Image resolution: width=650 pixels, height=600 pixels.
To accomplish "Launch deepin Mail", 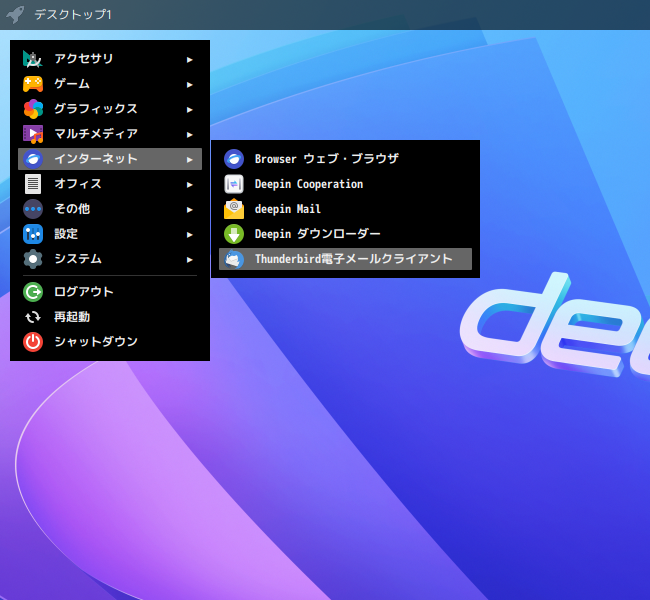I will click(345, 209).
